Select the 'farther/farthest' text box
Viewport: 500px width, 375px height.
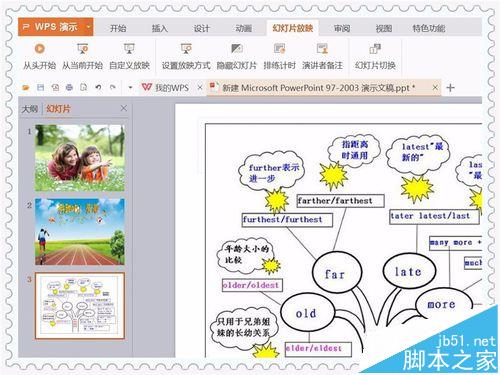click(340, 201)
